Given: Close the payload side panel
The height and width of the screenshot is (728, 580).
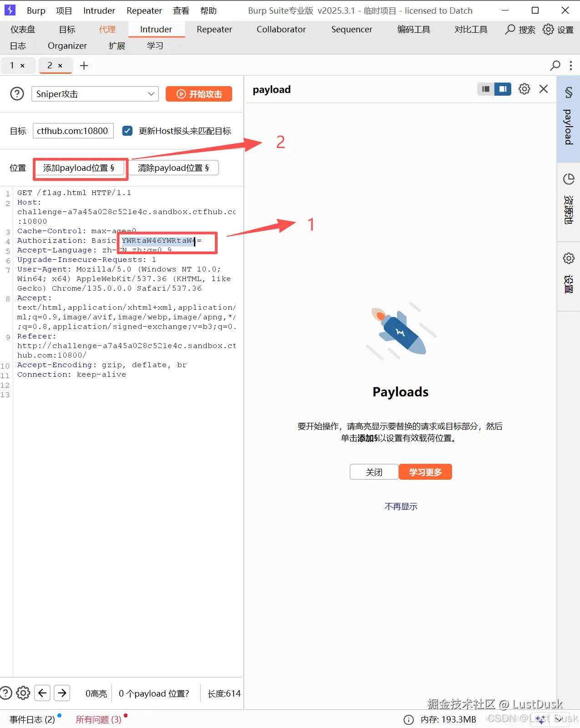Looking at the screenshot, I should (544, 89).
